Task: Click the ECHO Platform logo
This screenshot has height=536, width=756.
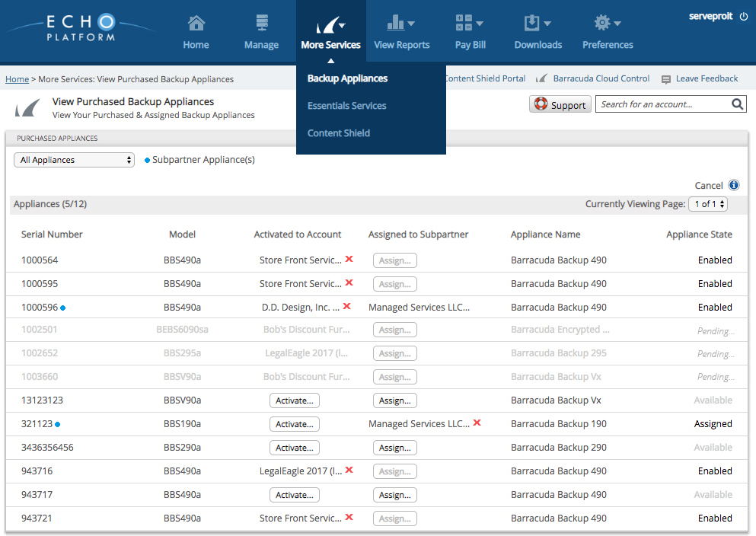Action: pyautogui.click(x=81, y=27)
